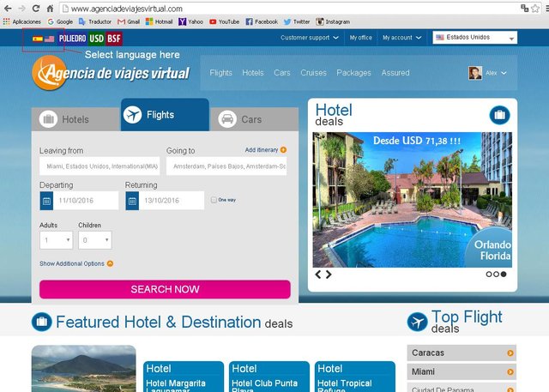Open the Hotel Tropical Refuge card
The image size is (549, 392).
click(x=355, y=377)
